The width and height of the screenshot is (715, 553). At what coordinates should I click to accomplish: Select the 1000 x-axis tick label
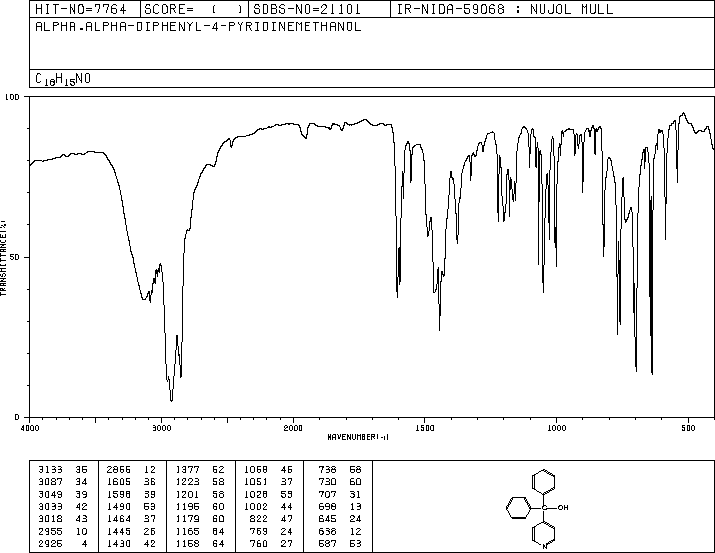556,428
